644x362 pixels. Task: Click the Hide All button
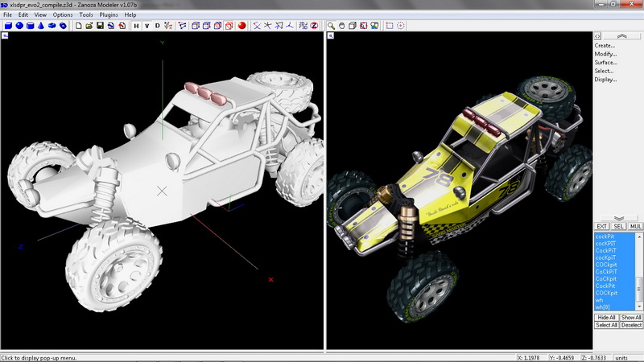pos(606,318)
